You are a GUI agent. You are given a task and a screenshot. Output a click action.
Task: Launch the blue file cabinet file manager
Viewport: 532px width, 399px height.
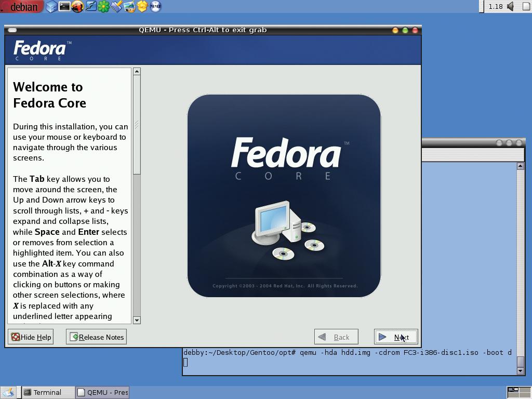point(51,6)
